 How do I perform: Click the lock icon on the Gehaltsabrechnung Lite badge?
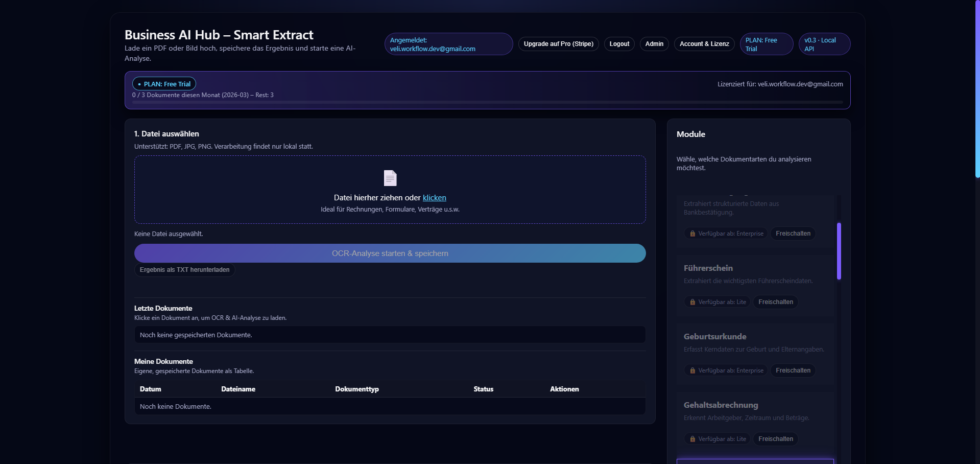(x=693, y=439)
